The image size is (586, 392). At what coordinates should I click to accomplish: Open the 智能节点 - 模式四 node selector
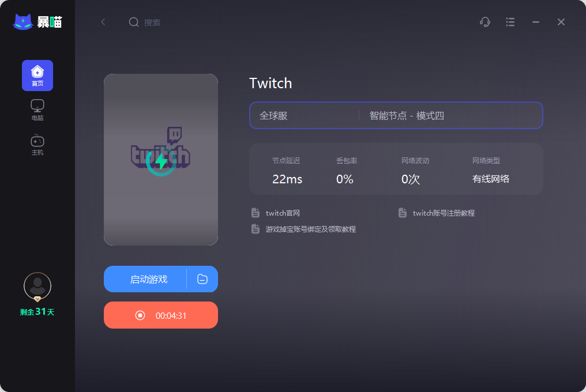(x=407, y=116)
